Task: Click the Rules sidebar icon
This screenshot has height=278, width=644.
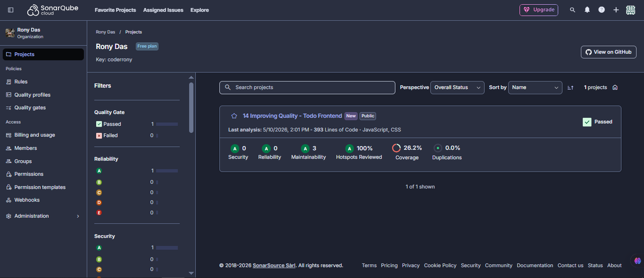Action: pos(9,81)
